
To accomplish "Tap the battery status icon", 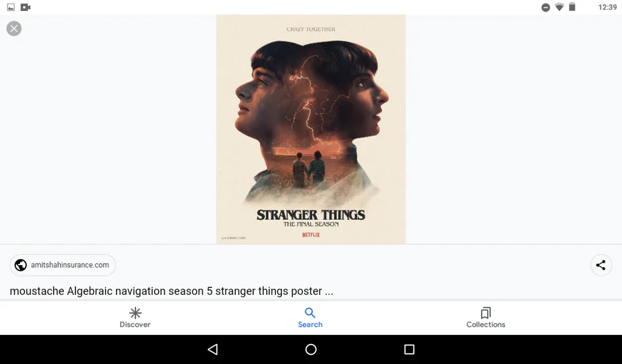I will tap(572, 7).
